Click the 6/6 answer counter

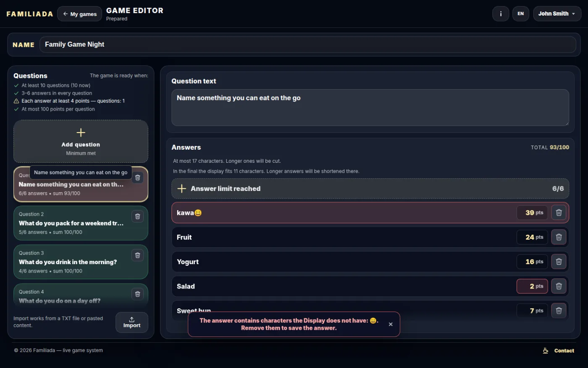(558, 188)
